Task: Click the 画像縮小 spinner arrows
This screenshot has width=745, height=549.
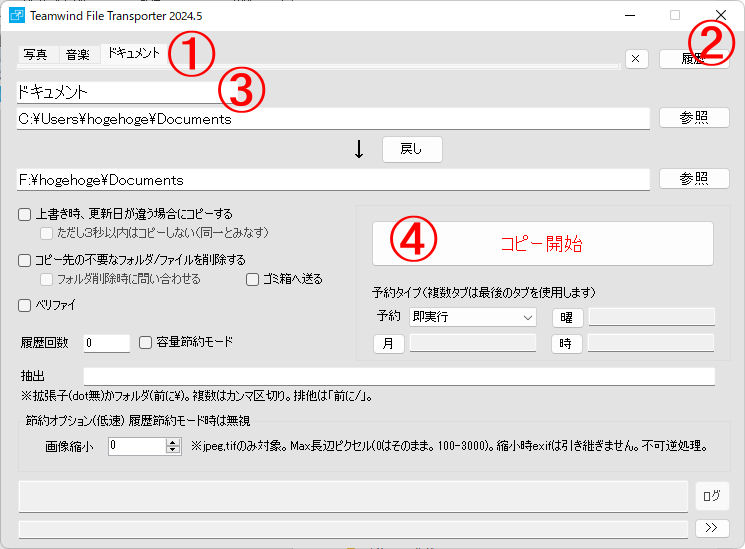Action: click(173, 446)
